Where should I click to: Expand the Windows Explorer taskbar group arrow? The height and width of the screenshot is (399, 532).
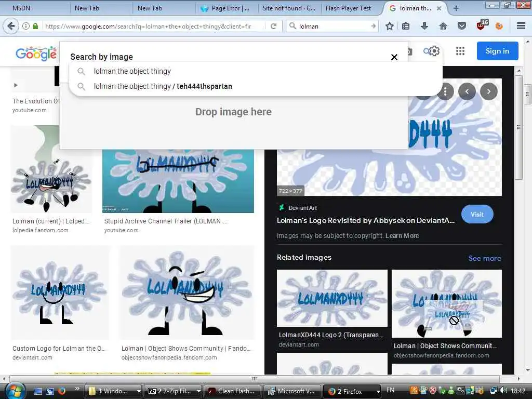point(138,391)
